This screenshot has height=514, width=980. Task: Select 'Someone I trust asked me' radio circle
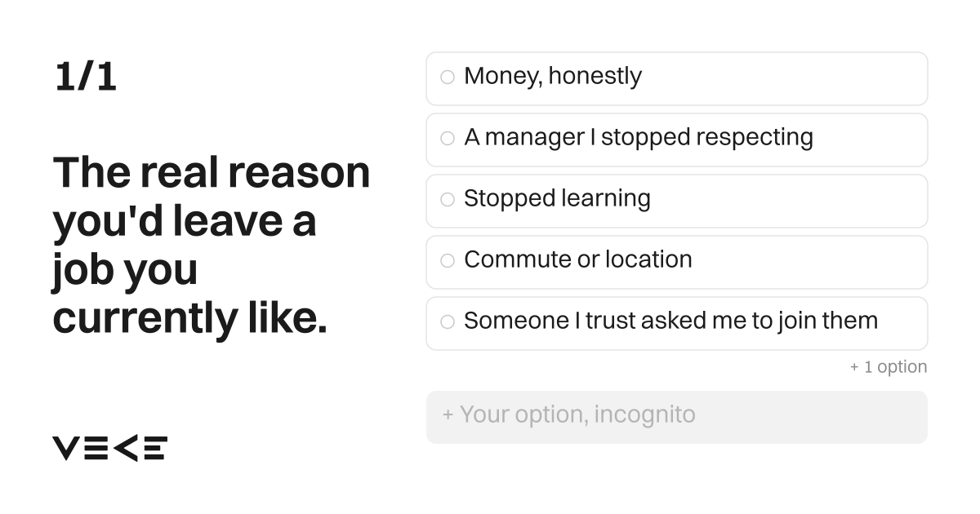pos(448,322)
